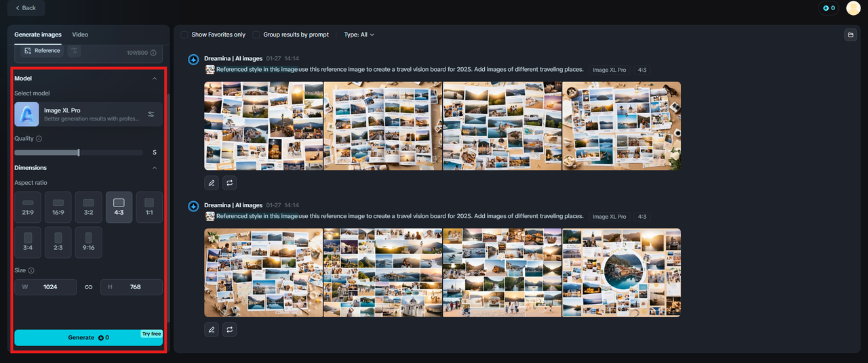Switch to the Generate images tab
Viewport: 868px width, 363px height.
(x=38, y=35)
